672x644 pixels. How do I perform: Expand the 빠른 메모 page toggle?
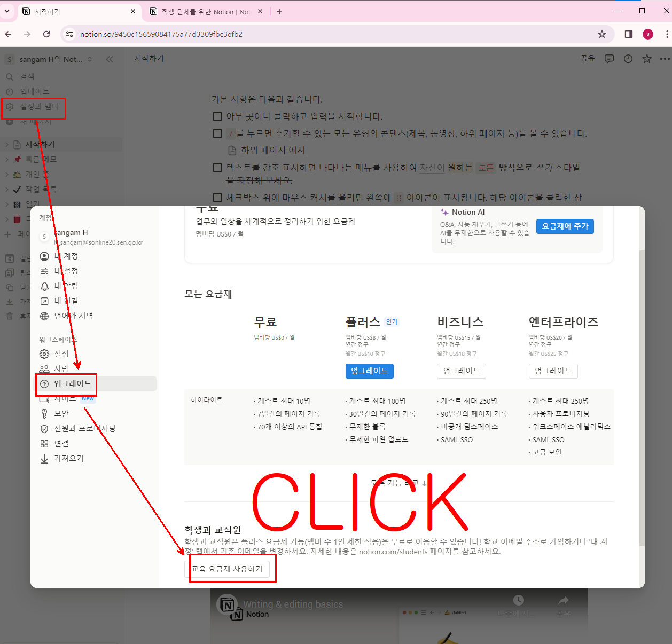pyautogui.click(x=7, y=160)
